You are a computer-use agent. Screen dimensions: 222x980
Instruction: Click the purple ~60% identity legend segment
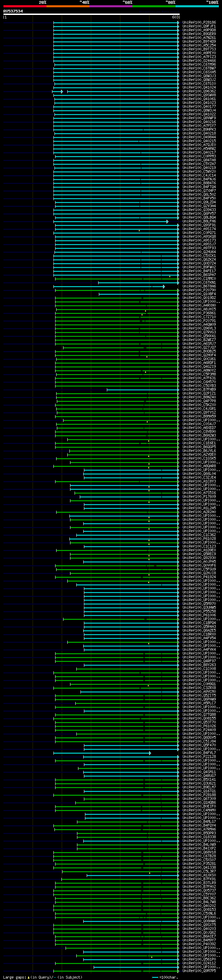coord(111,6)
